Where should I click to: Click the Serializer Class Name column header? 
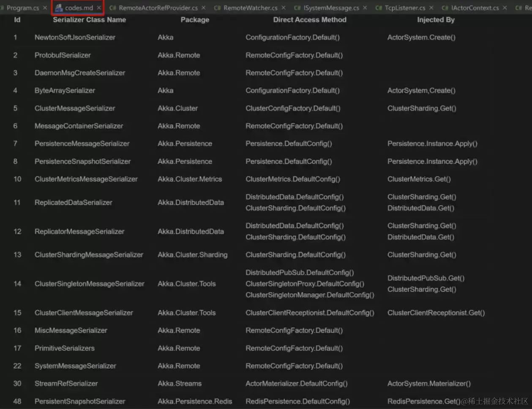coord(90,20)
